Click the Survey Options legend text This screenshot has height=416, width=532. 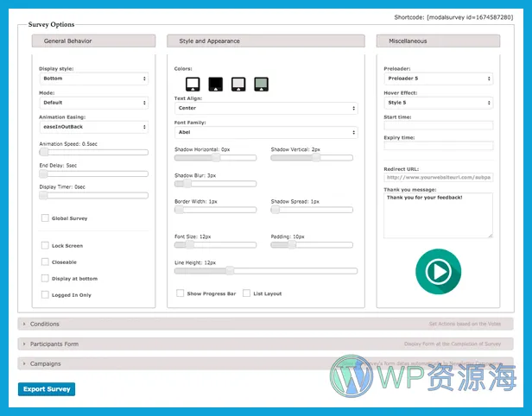[51, 24]
